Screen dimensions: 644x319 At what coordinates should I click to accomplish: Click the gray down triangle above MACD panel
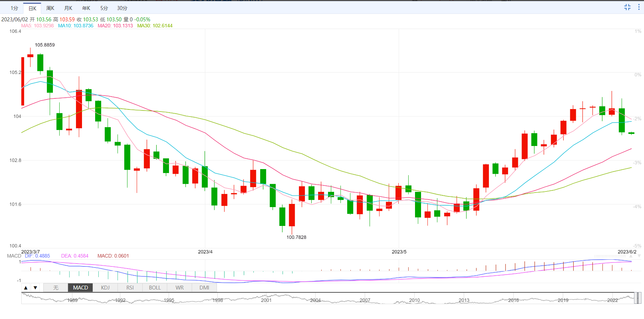639,256
